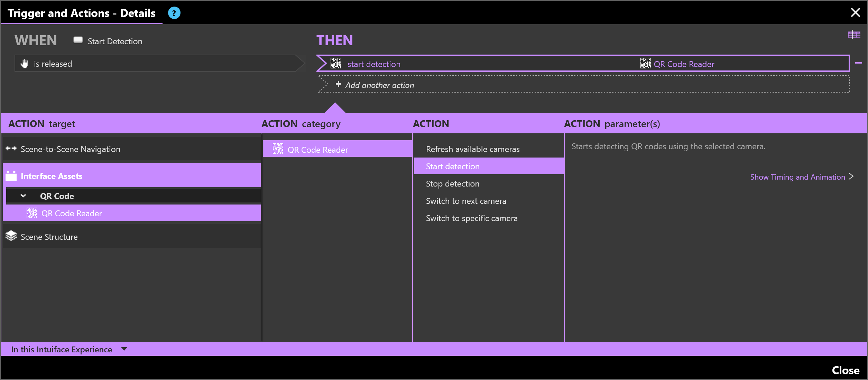Select the start detection action text
This screenshot has height=380, width=868.
pos(374,64)
